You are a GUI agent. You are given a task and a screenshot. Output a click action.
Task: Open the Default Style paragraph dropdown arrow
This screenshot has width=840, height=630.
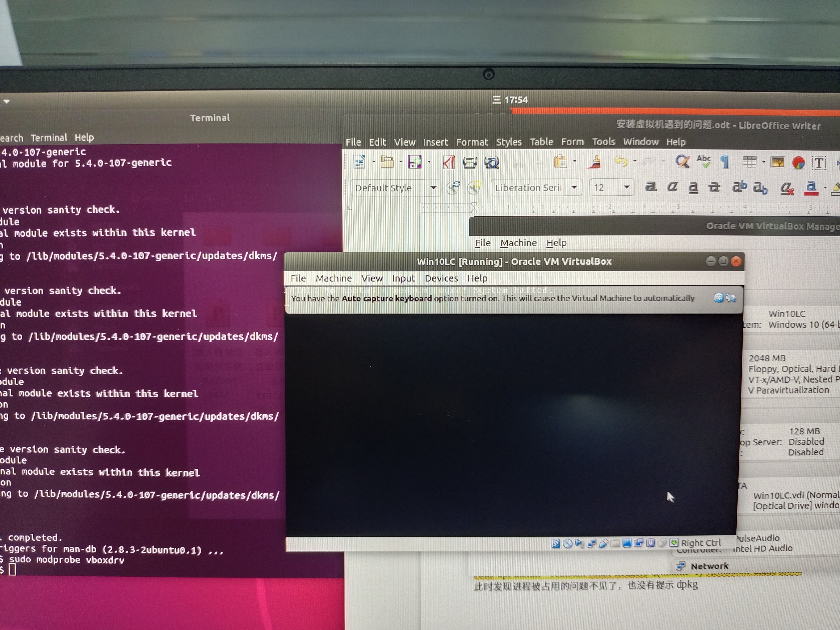point(433,188)
